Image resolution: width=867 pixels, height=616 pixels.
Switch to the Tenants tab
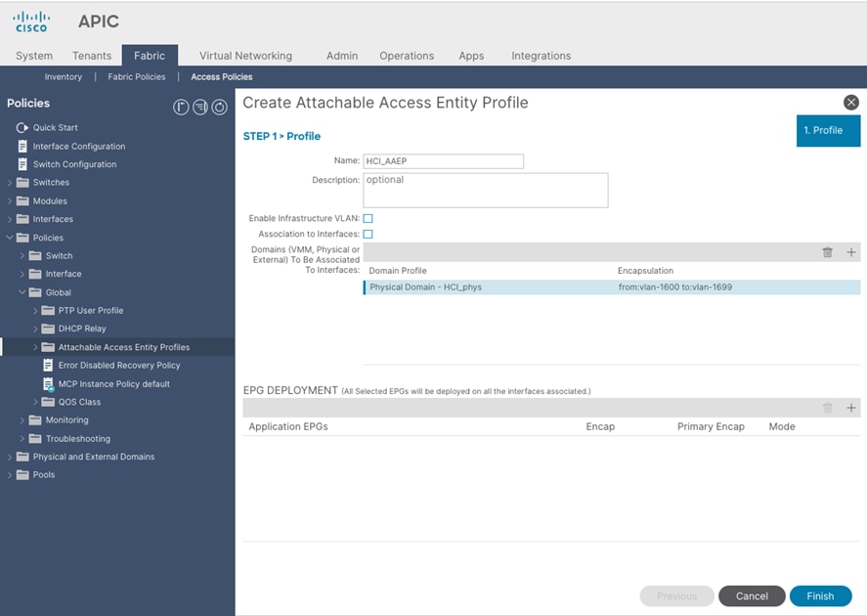91,56
